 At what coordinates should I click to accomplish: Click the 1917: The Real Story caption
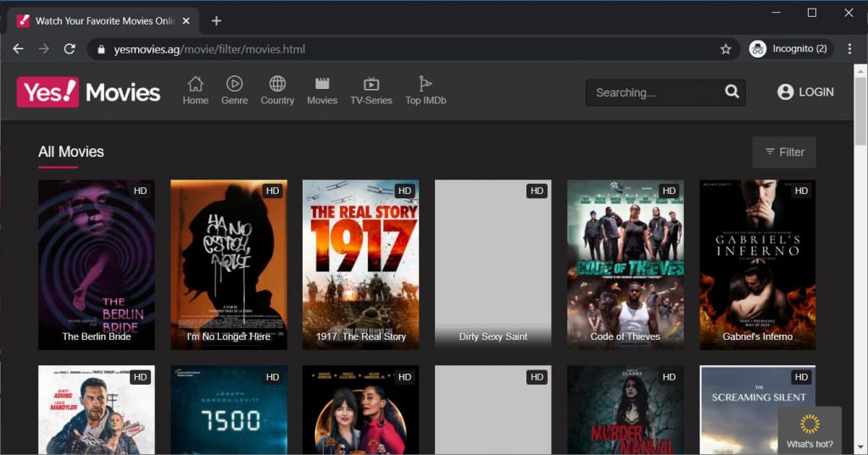click(x=360, y=336)
